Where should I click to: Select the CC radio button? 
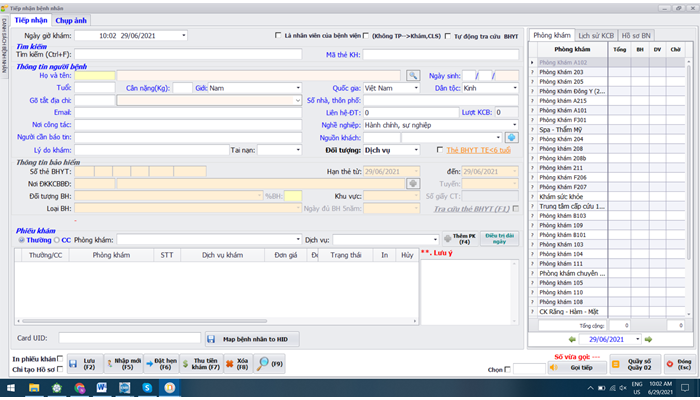coord(57,240)
